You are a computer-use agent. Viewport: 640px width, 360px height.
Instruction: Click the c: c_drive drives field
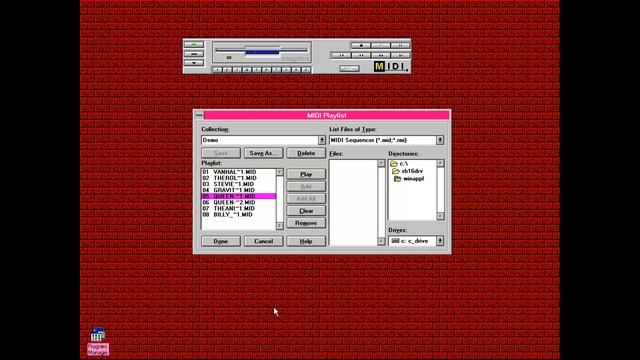click(412, 241)
